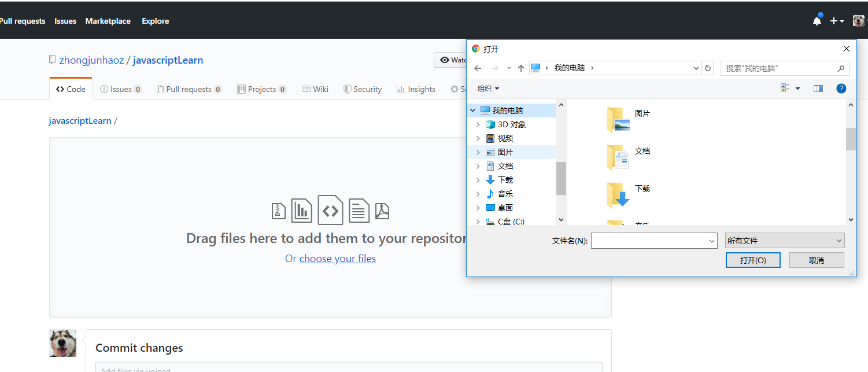Open file dialog help
Screen dimensions: 868x372
click(841, 89)
